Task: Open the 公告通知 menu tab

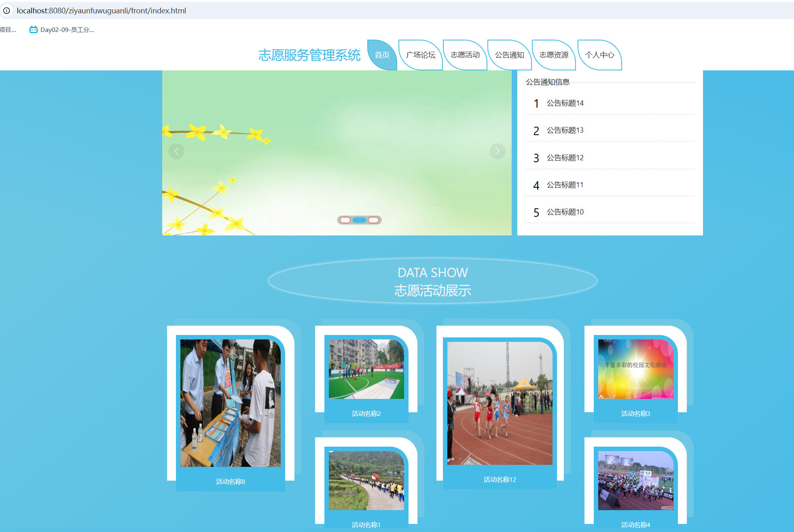Action: [510, 55]
